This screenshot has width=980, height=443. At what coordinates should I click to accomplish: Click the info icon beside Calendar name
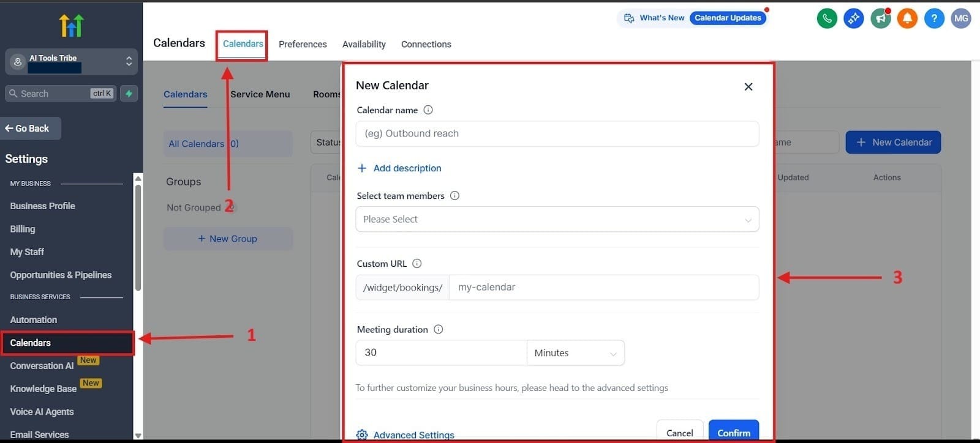[x=428, y=110]
